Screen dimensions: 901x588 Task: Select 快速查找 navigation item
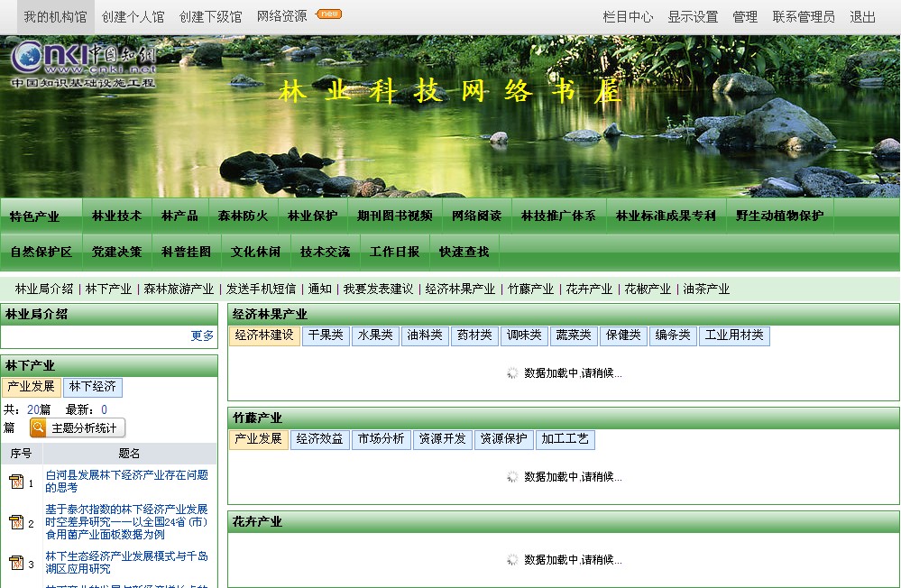click(x=464, y=252)
